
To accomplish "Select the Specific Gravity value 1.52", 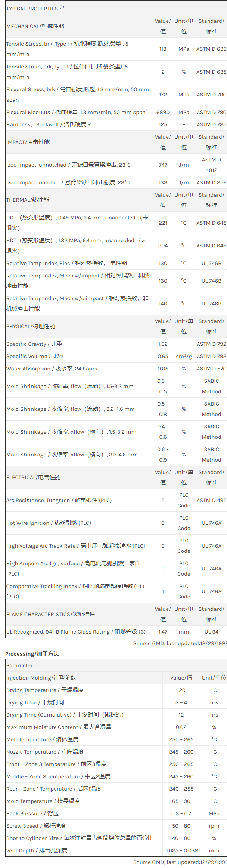I will (x=163, y=344).
